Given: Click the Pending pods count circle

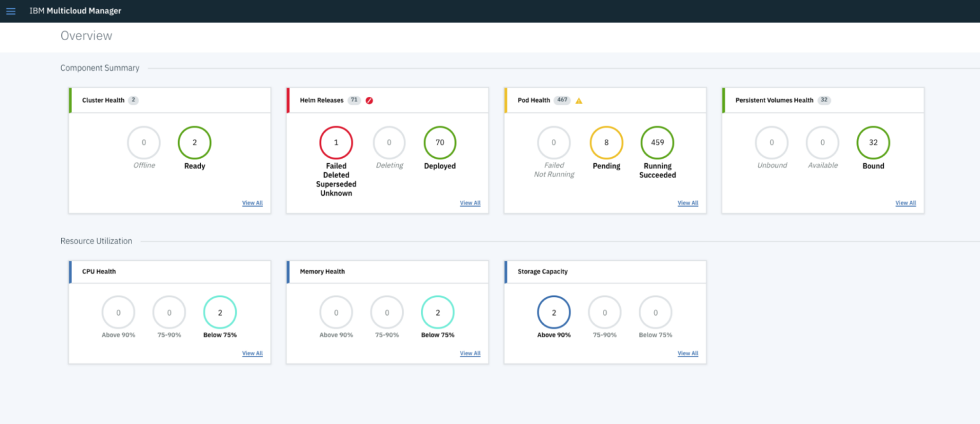Looking at the screenshot, I should point(606,143).
